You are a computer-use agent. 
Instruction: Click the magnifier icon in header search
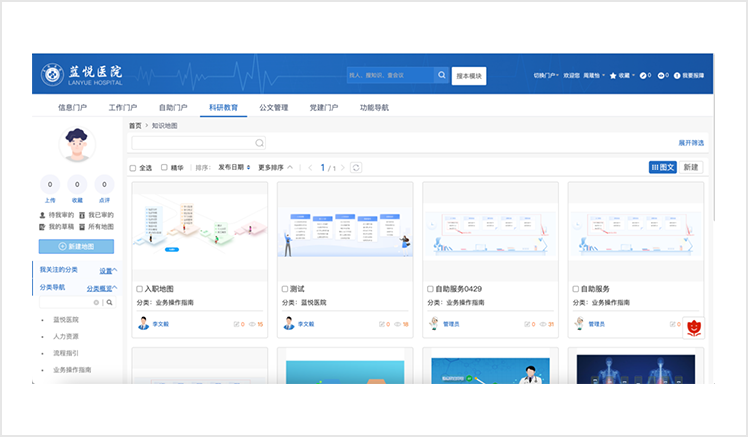[442, 75]
